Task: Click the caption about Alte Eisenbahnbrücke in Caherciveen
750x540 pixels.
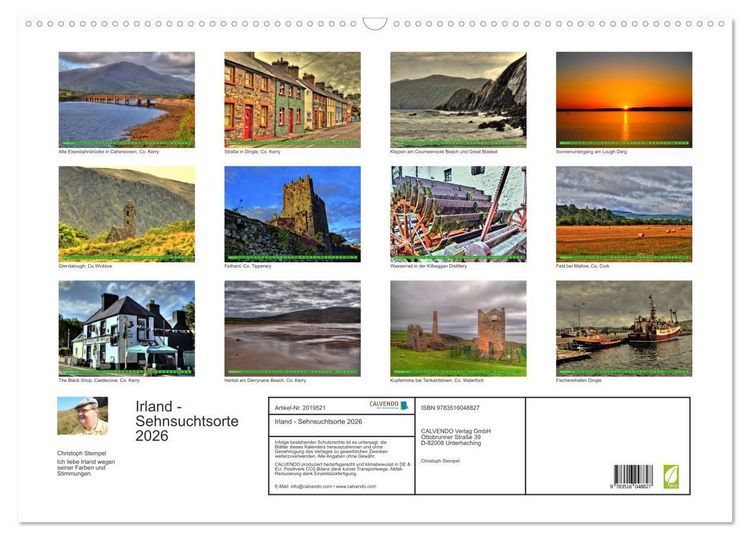Action: pos(109,152)
